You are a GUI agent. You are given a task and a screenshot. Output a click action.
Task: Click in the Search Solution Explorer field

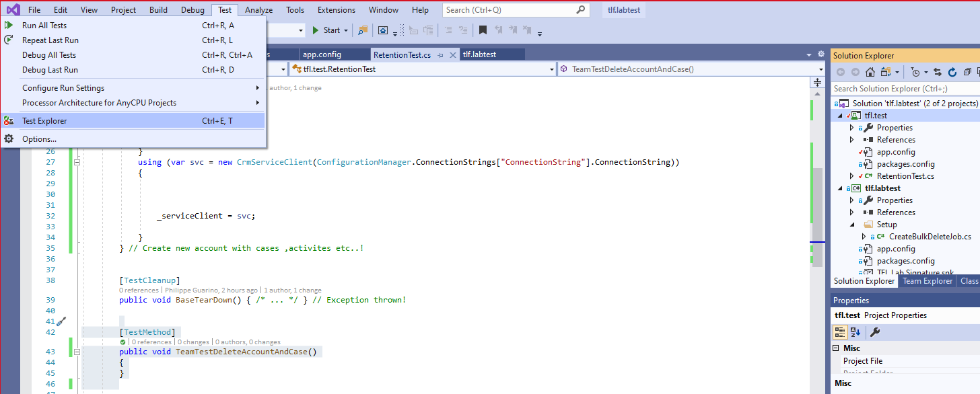coord(905,89)
